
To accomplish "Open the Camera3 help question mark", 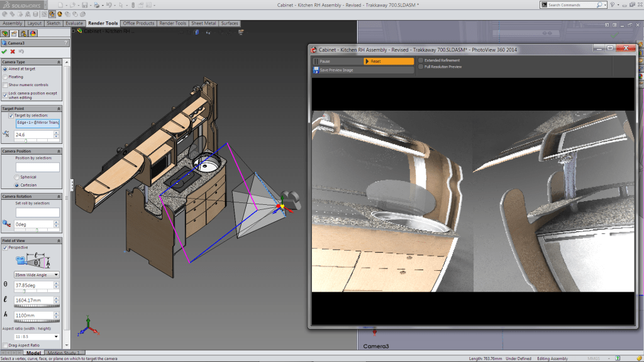I will pyautogui.click(x=67, y=43).
